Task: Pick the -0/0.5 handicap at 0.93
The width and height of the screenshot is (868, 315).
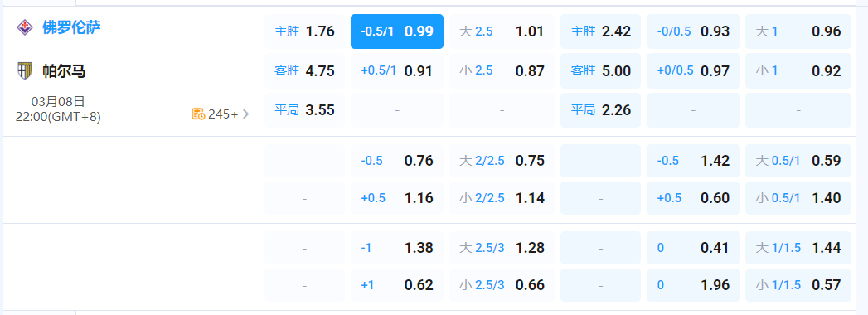Action: coord(693,31)
